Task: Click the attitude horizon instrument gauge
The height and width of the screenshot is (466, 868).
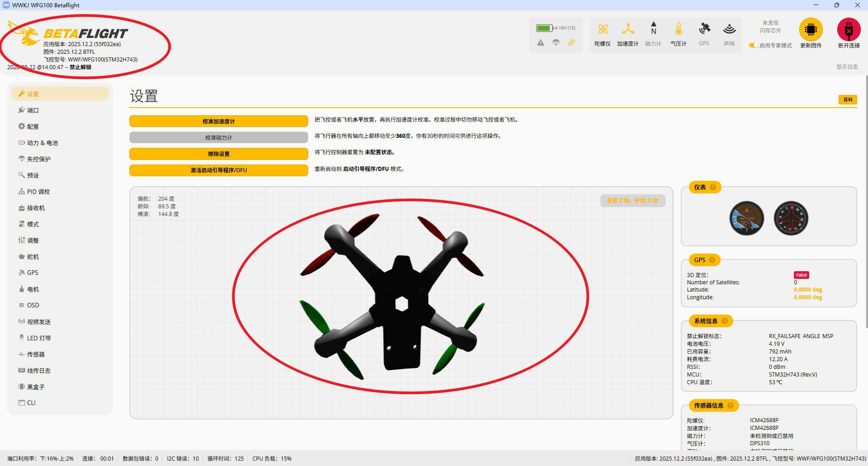Action: (x=746, y=218)
